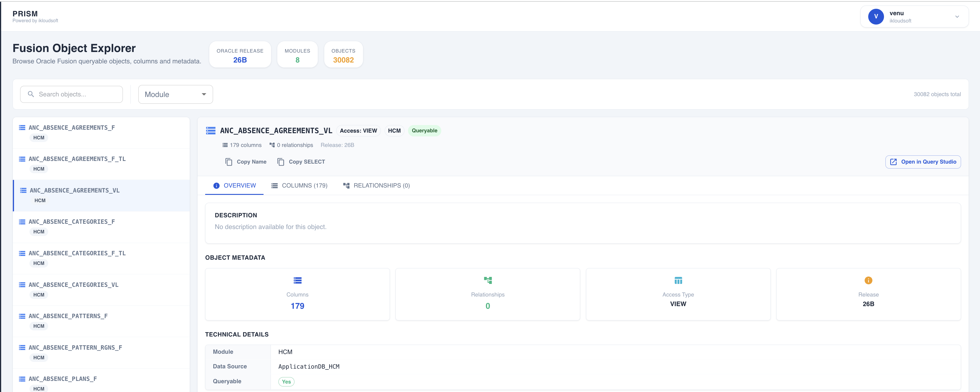
Task: Click the user avatar V icon
Action: (x=876, y=16)
